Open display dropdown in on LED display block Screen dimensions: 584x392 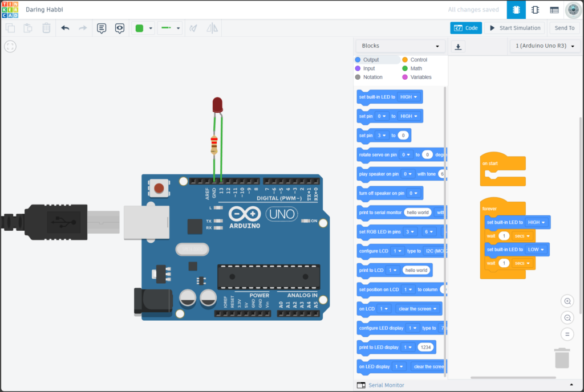(399, 367)
